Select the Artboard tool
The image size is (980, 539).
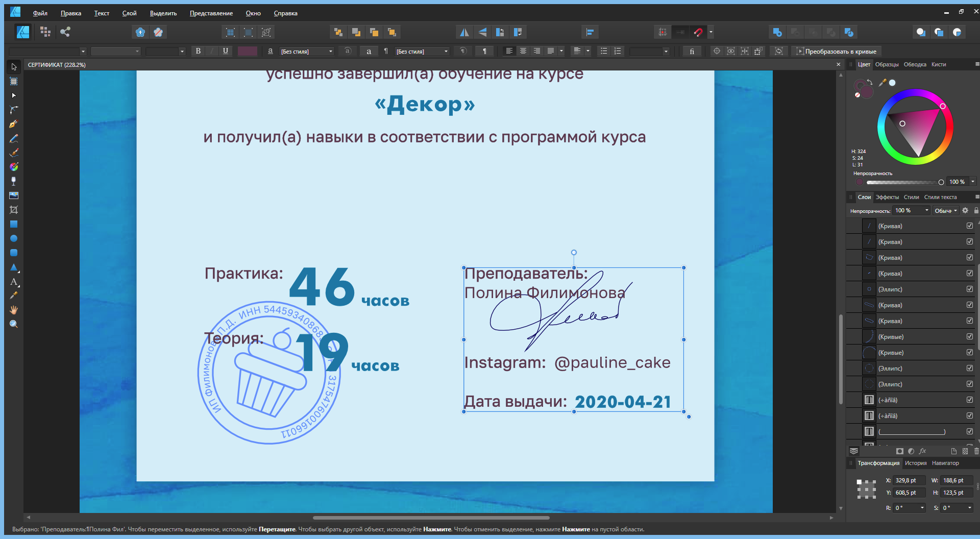[x=14, y=81]
